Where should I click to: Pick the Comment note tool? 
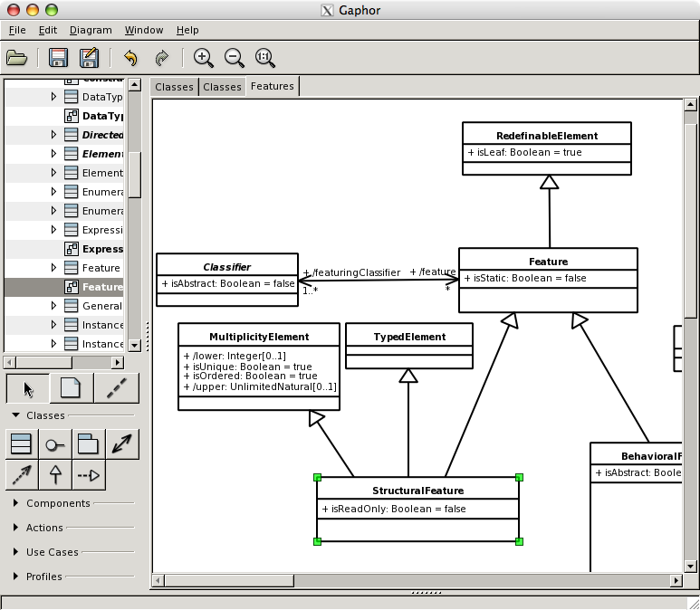[x=71, y=388]
